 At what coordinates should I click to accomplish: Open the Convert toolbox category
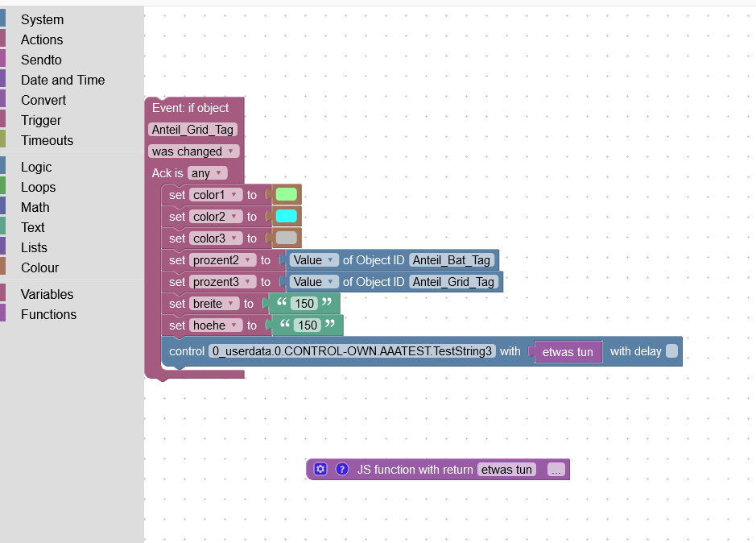(x=43, y=101)
